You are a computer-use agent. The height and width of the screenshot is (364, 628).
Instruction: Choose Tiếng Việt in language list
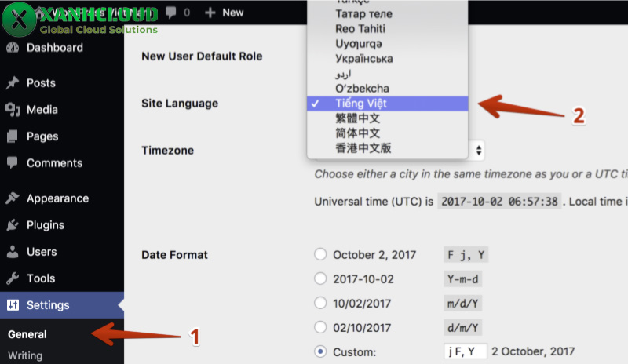click(x=360, y=104)
